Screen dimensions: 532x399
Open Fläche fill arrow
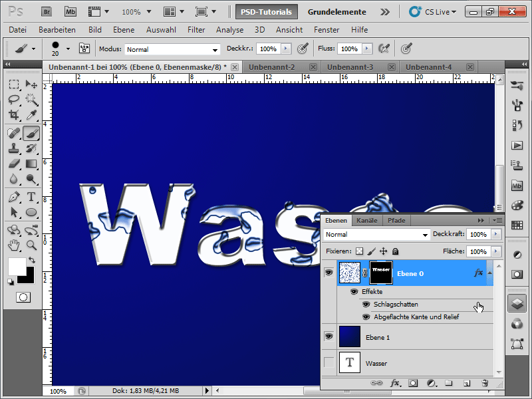[496, 251]
